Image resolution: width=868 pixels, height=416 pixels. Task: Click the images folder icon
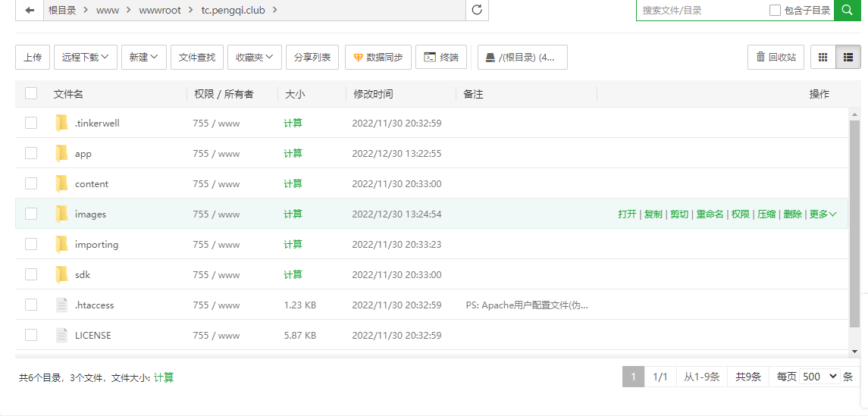(61, 214)
